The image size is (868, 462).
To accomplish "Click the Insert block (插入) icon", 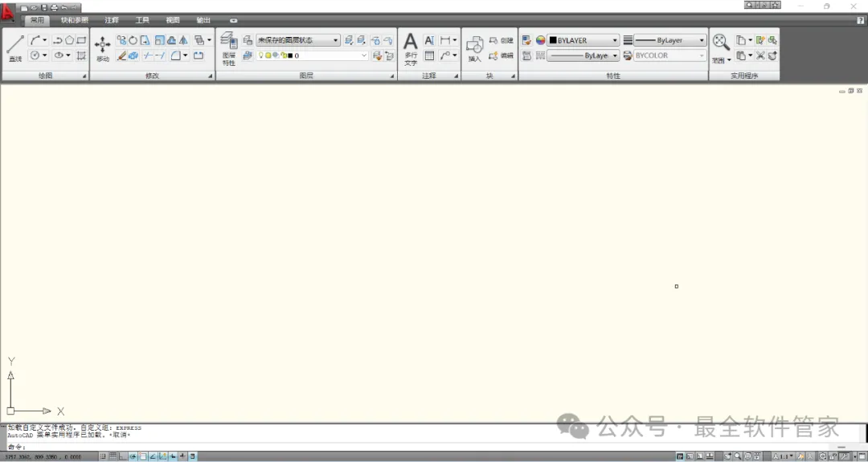I will click(474, 49).
